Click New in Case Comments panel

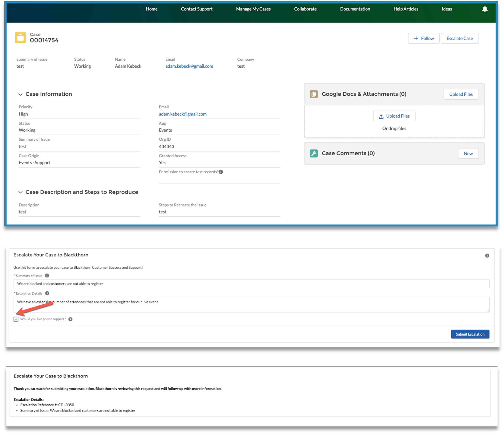(468, 154)
